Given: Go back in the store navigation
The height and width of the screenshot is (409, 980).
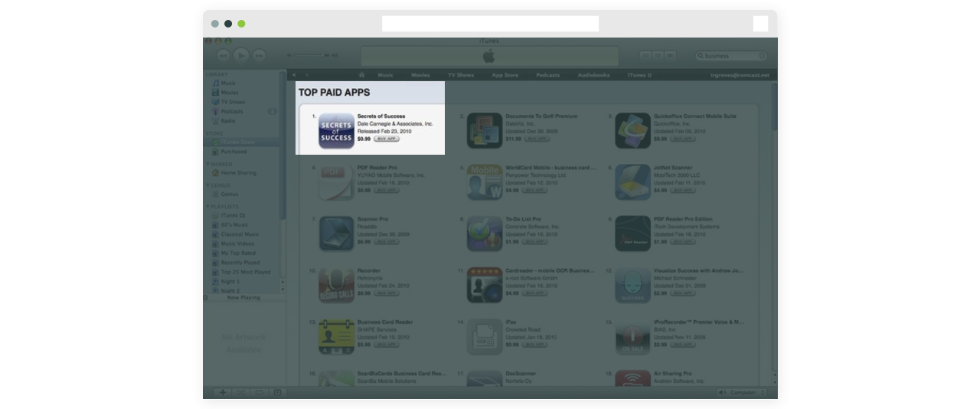Looking at the screenshot, I should click(x=294, y=75).
